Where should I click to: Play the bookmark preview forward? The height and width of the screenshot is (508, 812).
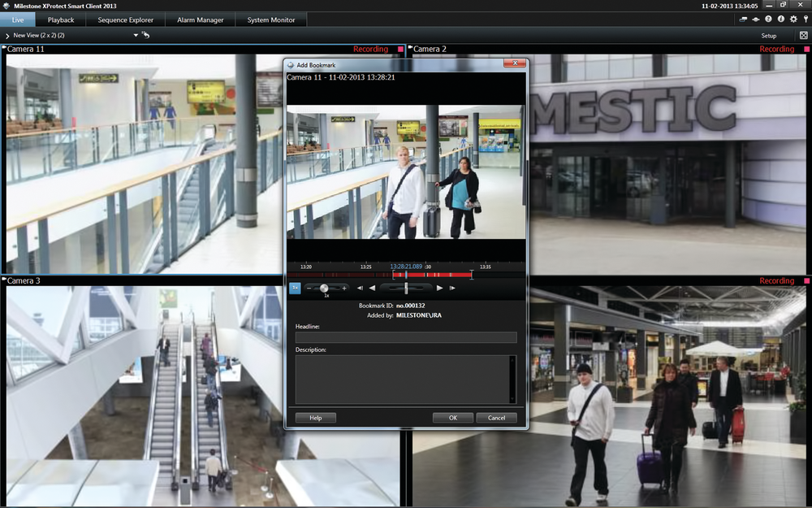(x=438, y=287)
